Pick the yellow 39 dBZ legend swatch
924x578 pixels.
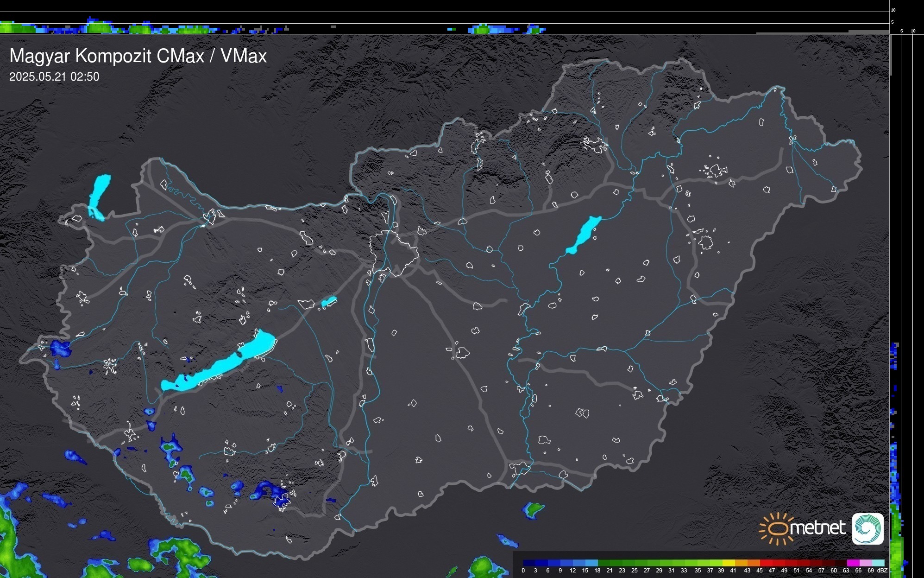click(729, 563)
